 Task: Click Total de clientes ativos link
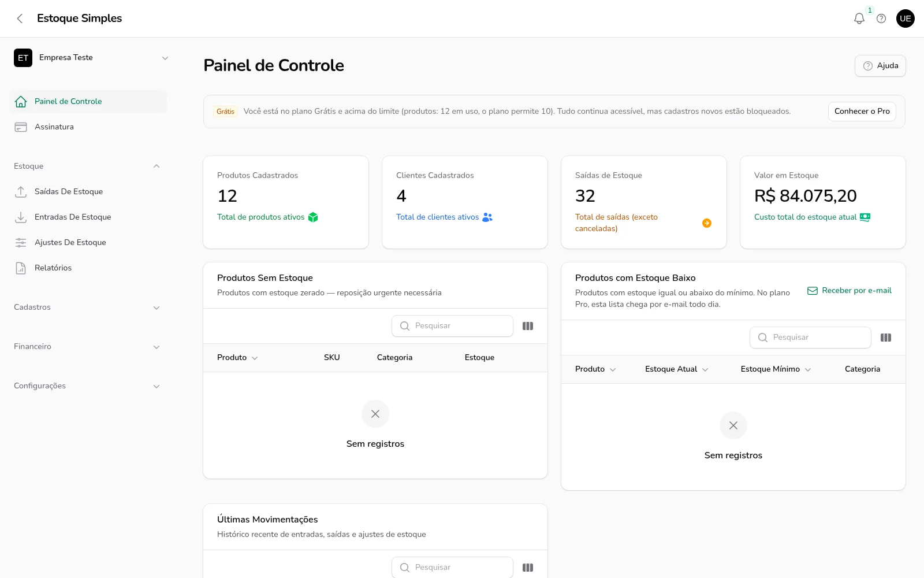click(437, 217)
